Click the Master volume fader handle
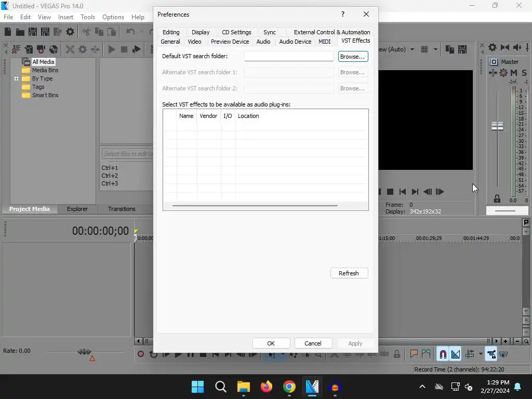 (x=497, y=126)
